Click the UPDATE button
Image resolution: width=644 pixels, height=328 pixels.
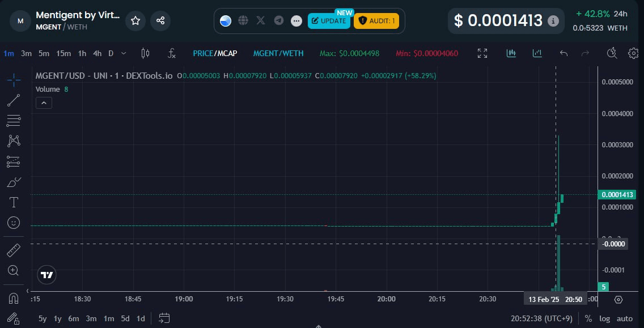(x=329, y=20)
